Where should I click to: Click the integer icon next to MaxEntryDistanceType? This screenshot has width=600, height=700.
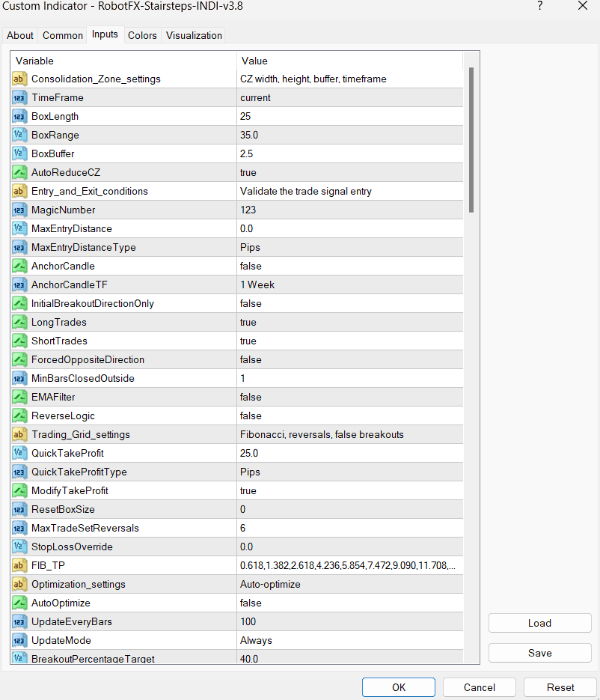19,248
